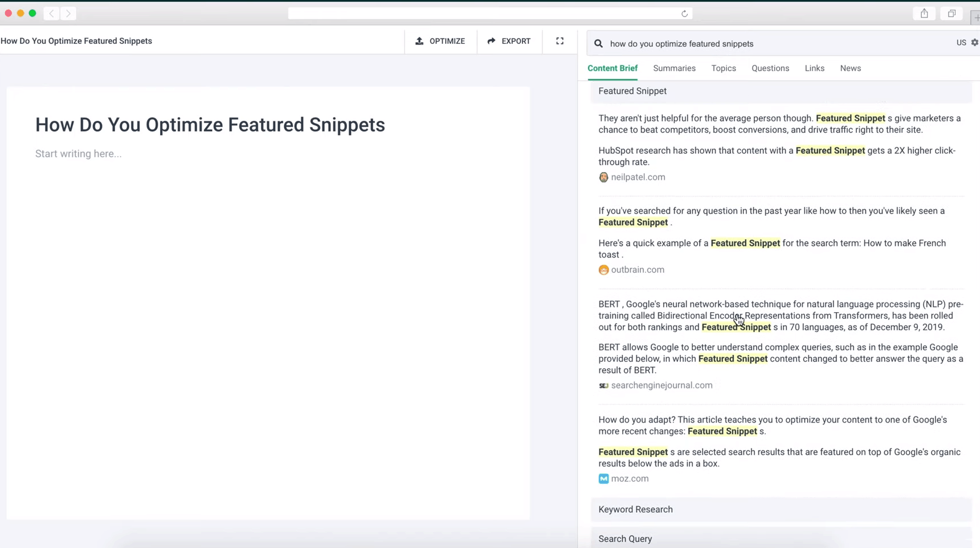Viewport: 980px width, 548px height.
Task: Click the outbrain.com favicon
Action: [x=603, y=270]
